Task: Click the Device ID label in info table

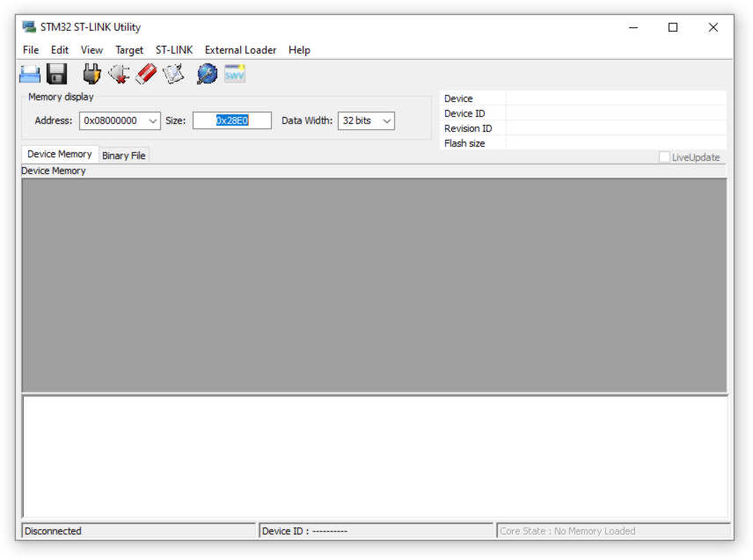Action: pos(464,113)
